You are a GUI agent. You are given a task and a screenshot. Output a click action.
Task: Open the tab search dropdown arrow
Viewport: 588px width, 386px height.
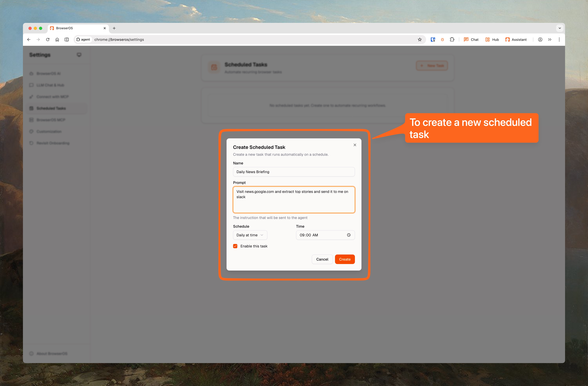(560, 28)
